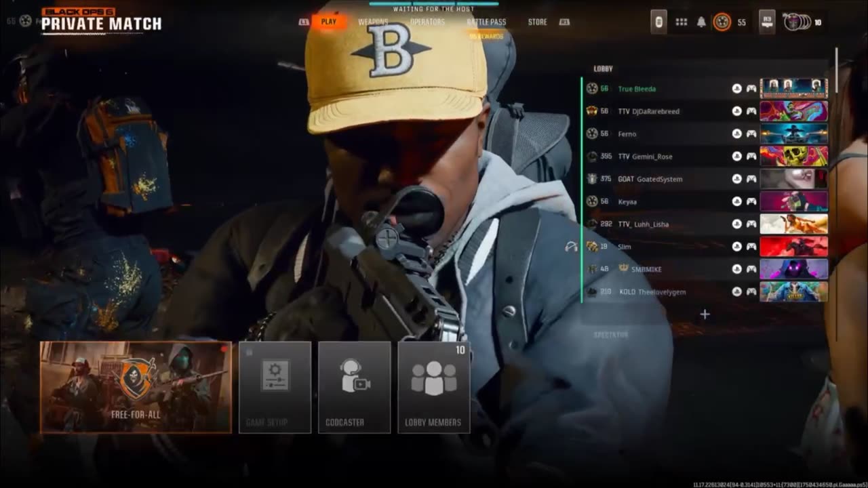
Task: Select the PLAY tab
Action: (329, 22)
